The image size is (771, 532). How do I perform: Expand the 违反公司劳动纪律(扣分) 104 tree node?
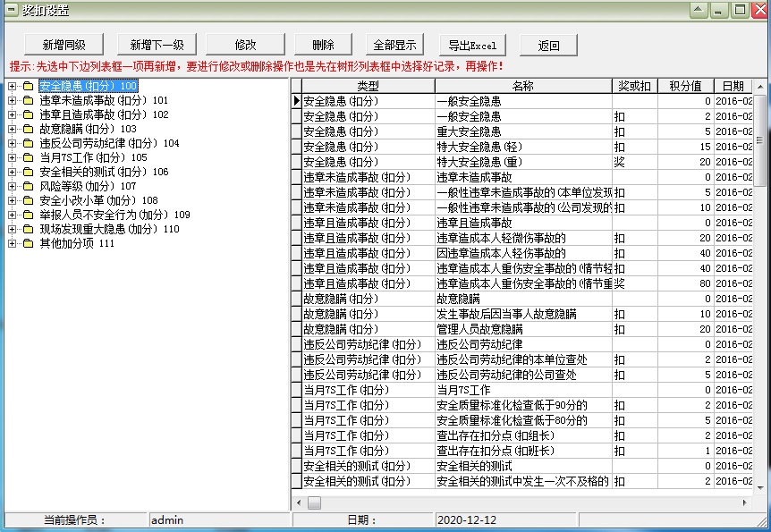pos(13,144)
